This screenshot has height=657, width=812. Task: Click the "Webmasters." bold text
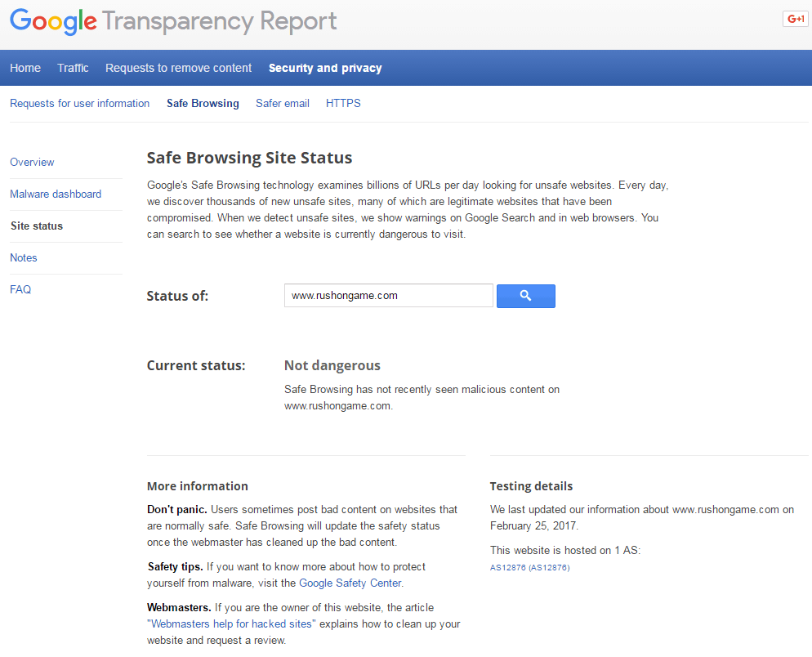[x=179, y=607]
